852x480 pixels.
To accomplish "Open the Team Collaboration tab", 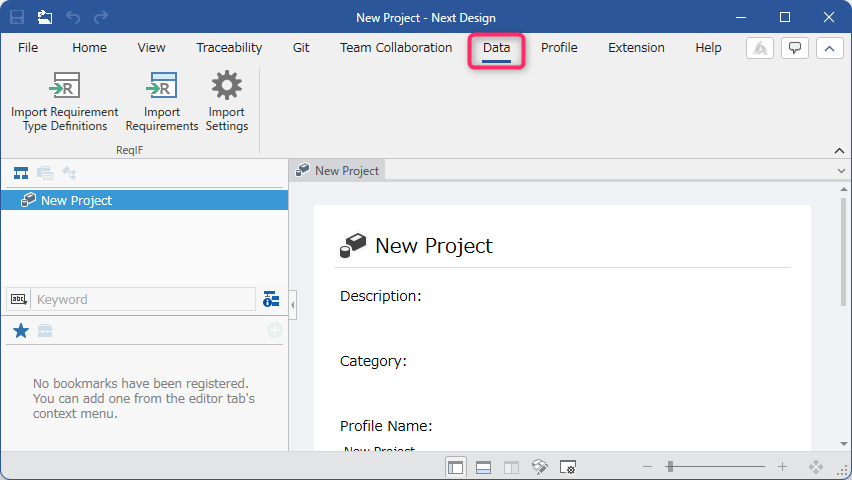I will pyautogui.click(x=396, y=48).
